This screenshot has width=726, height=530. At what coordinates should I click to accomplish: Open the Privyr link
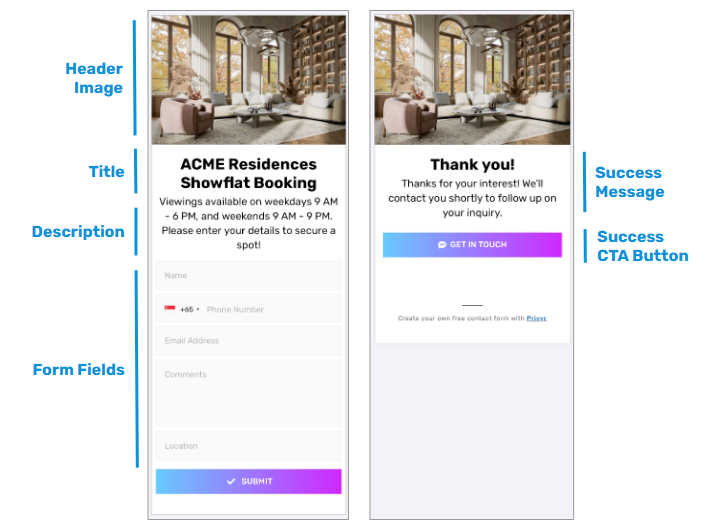coord(536,318)
